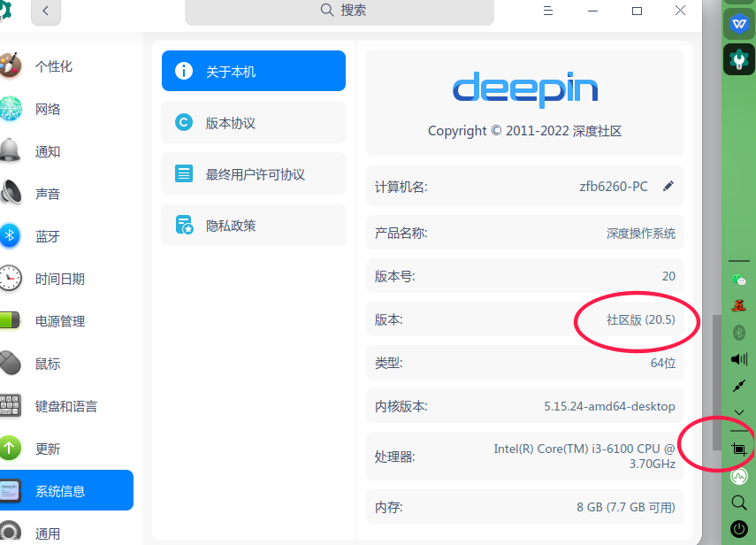Open 时间日期 clock settings

[x=60, y=279]
